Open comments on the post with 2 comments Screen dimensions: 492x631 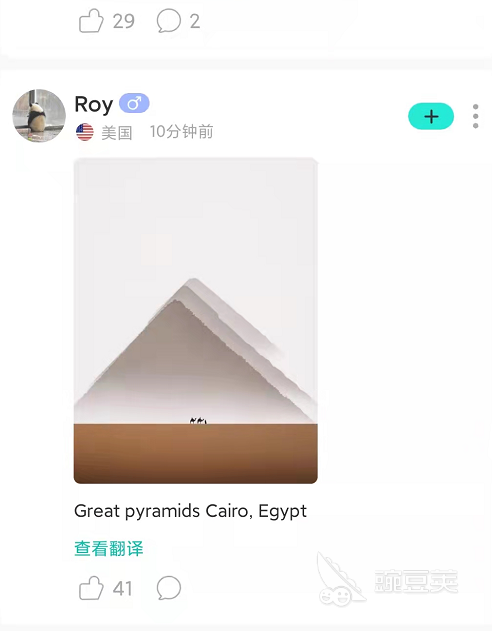coord(169,21)
